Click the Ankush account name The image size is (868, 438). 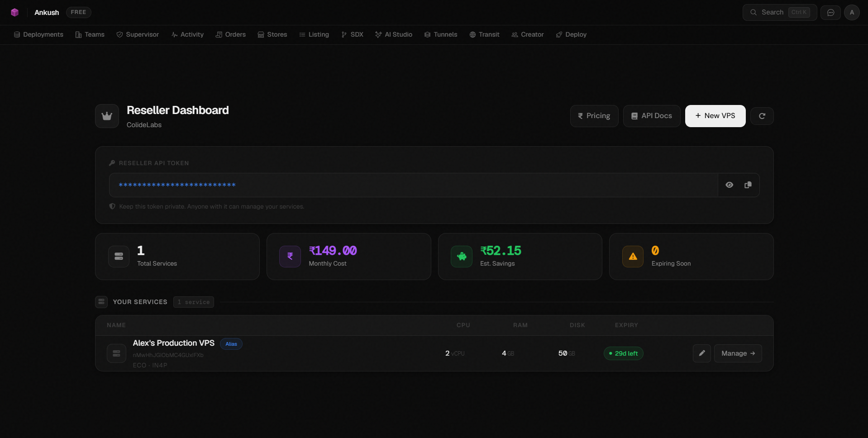click(47, 12)
